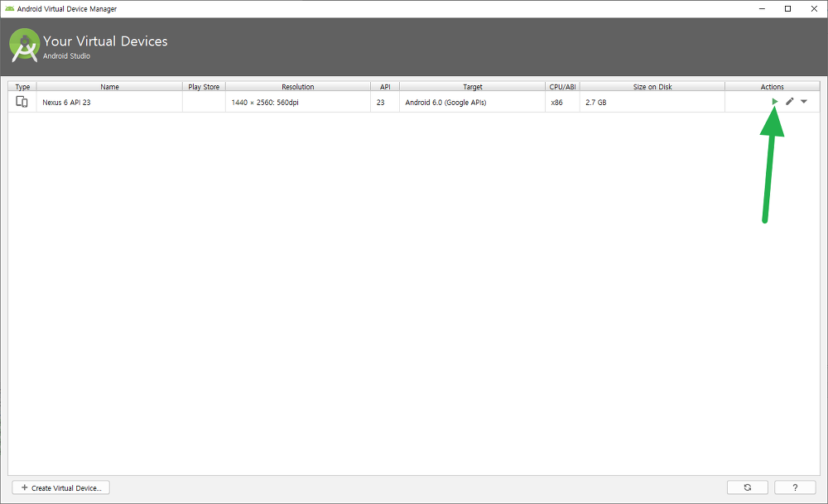Viewport: 828px width, 504px height.
Task: Click the 2.7 GB size cell
Action: 652,102
